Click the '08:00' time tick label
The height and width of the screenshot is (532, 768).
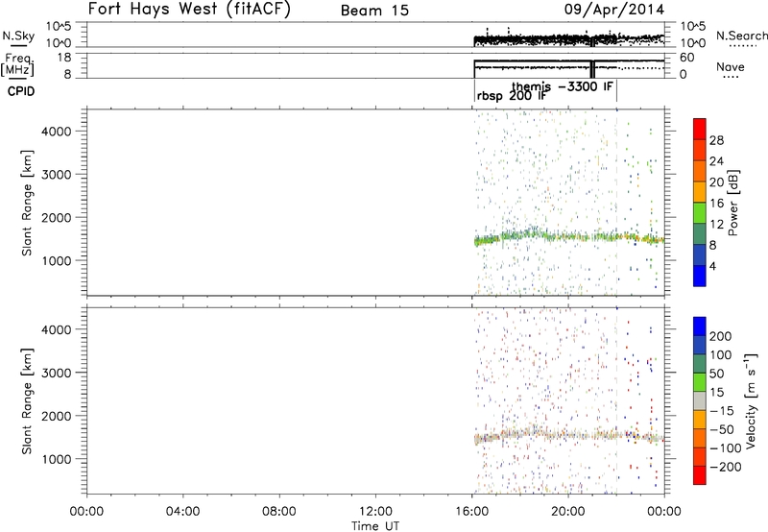pos(279,512)
